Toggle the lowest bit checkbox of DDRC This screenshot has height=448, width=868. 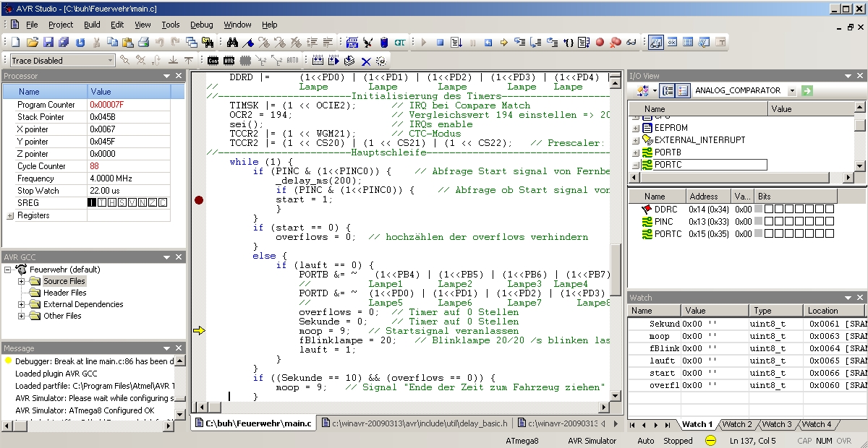pos(830,209)
